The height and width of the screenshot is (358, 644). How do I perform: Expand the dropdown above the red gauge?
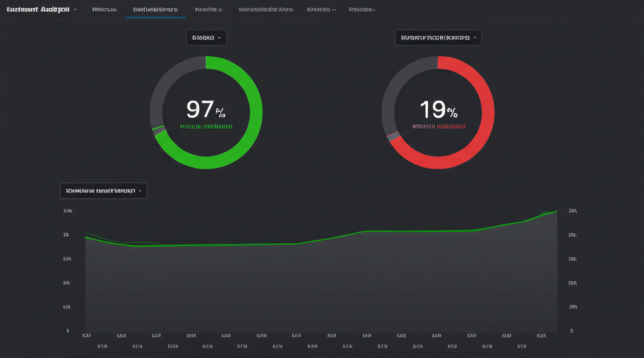pyautogui.click(x=438, y=37)
